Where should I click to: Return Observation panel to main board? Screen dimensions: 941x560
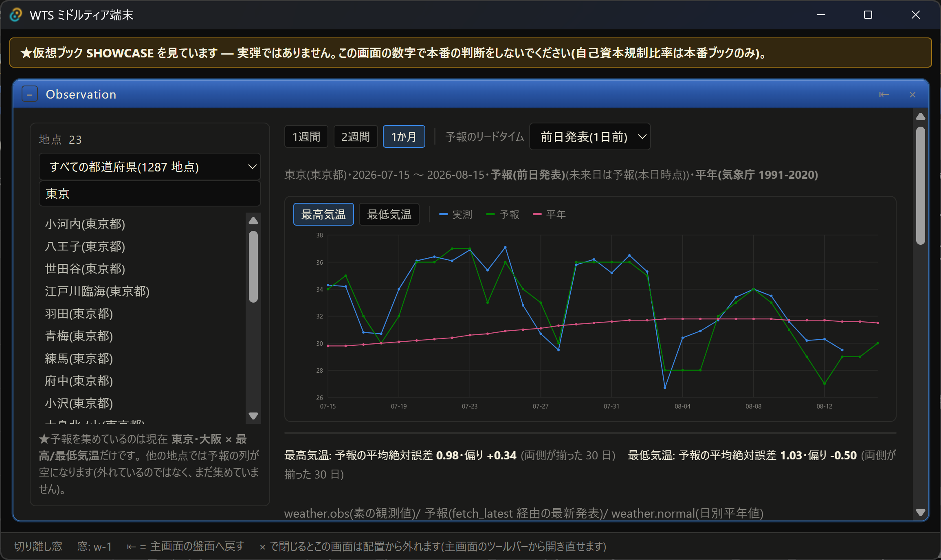pyautogui.click(x=884, y=94)
